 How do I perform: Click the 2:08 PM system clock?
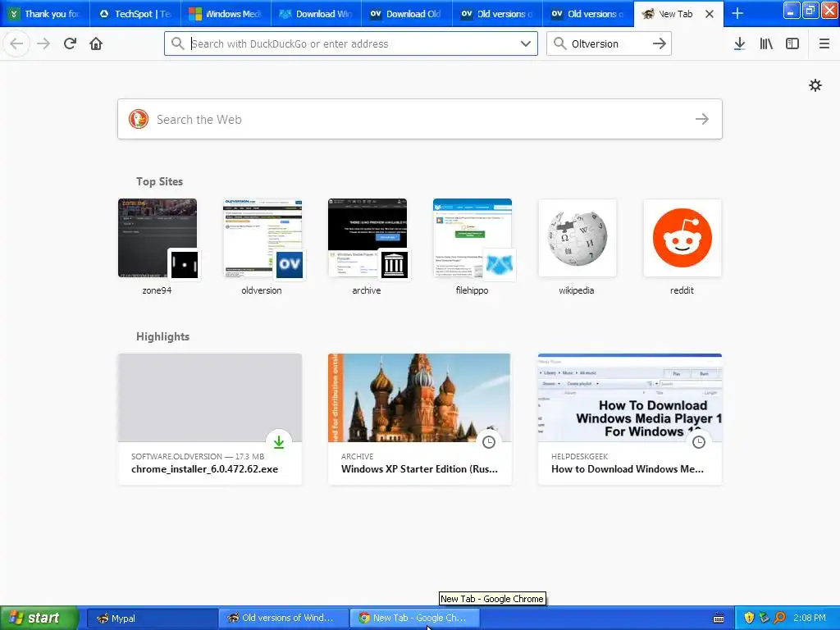pos(809,618)
